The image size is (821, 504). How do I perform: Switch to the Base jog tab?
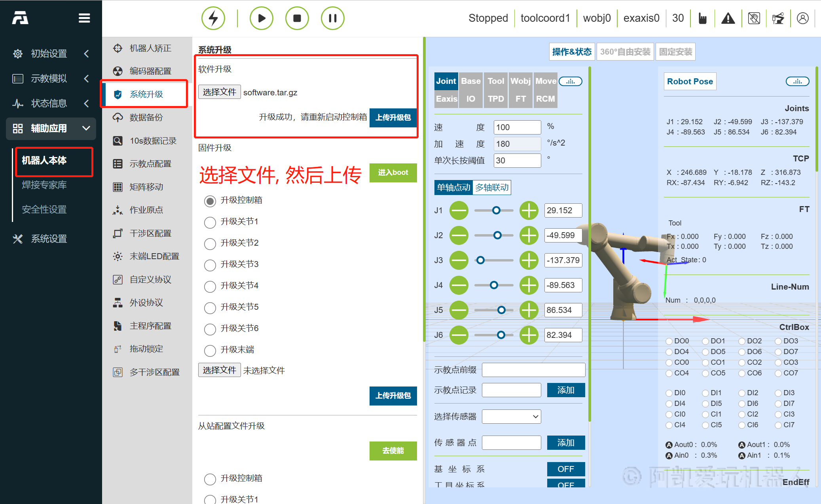(x=470, y=81)
